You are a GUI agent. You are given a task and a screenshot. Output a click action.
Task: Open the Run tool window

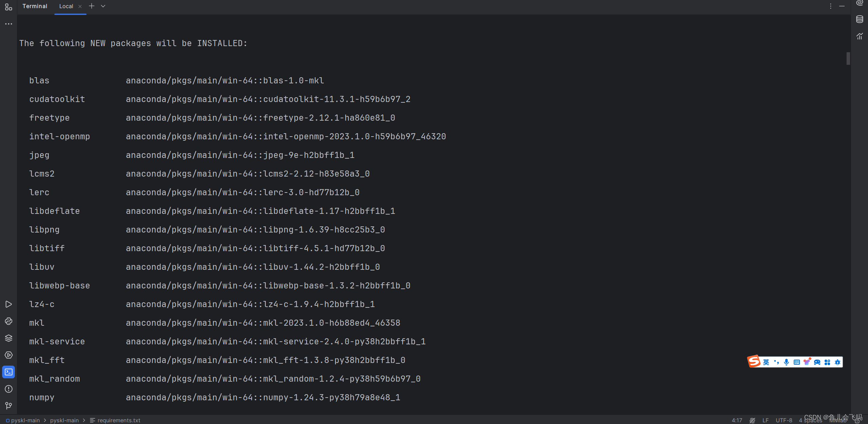8,304
